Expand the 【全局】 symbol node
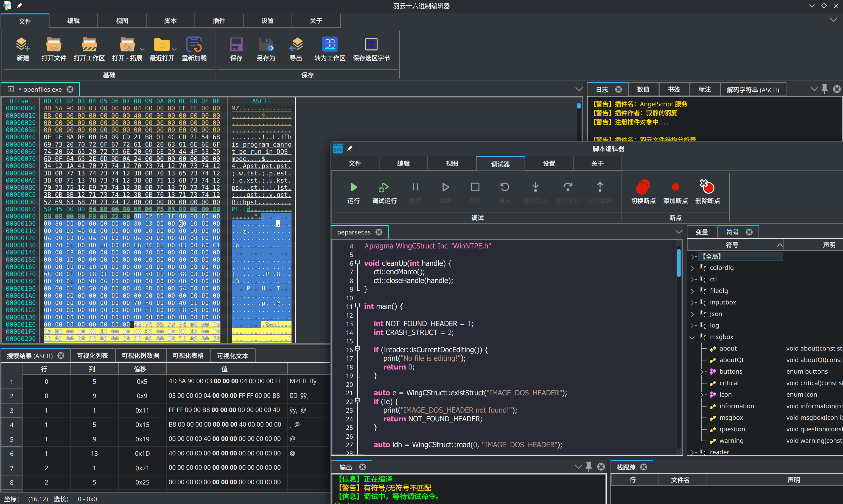The width and height of the screenshot is (843, 504). 693,256
